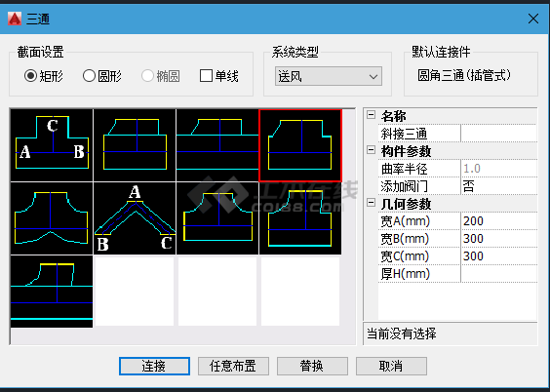
Task: Click the 连接 button
Action: [x=154, y=366]
